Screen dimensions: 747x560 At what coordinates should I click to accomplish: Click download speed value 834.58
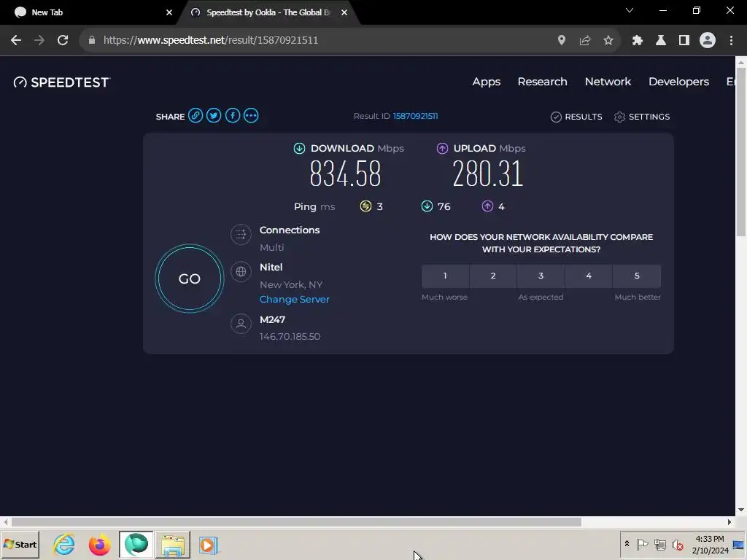(345, 174)
